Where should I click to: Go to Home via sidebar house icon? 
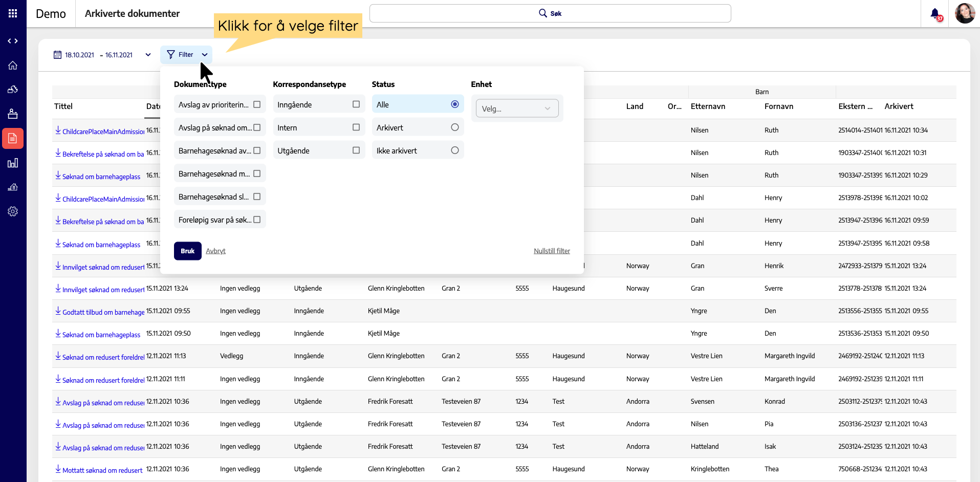tap(13, 65)
